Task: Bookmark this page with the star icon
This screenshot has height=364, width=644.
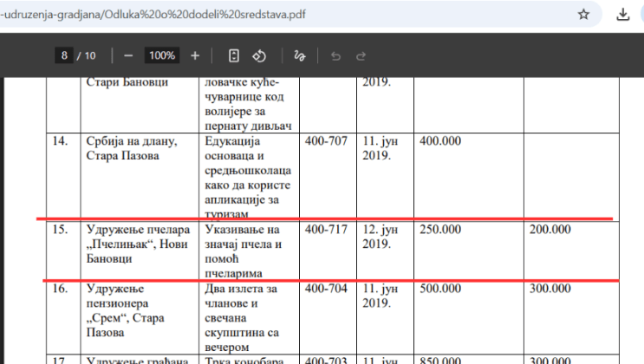Action: [x=583, y=15]
